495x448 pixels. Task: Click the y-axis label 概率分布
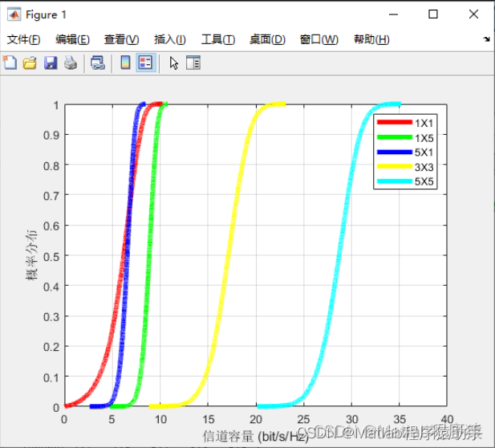coord(31,255)
